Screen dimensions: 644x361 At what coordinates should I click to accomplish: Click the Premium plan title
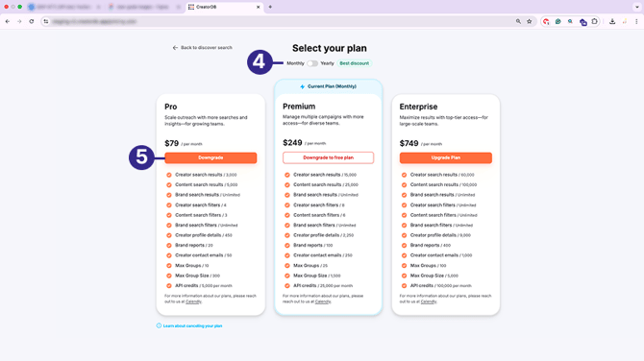coord(299,107)
